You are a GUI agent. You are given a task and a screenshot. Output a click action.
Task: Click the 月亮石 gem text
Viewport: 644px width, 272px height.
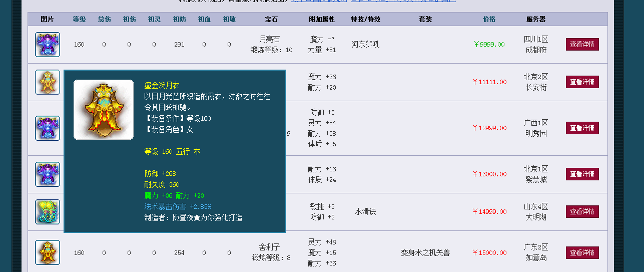[270, 39]
